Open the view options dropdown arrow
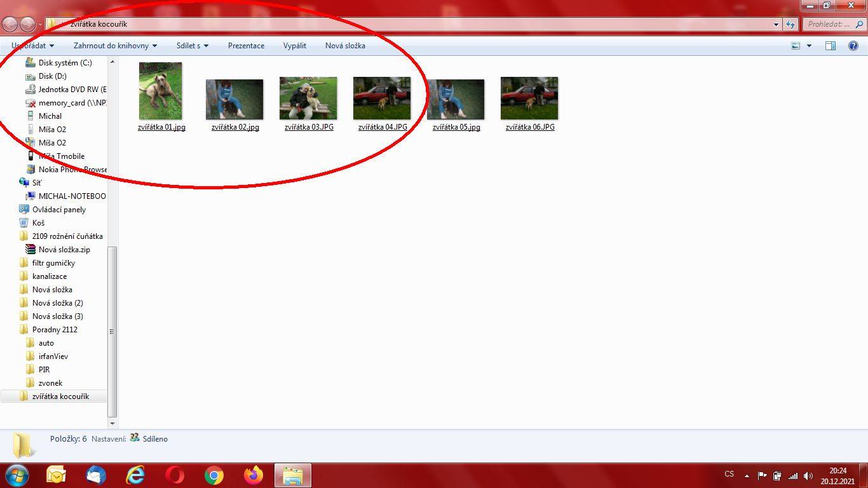868x488 pixels. point(809,46)
